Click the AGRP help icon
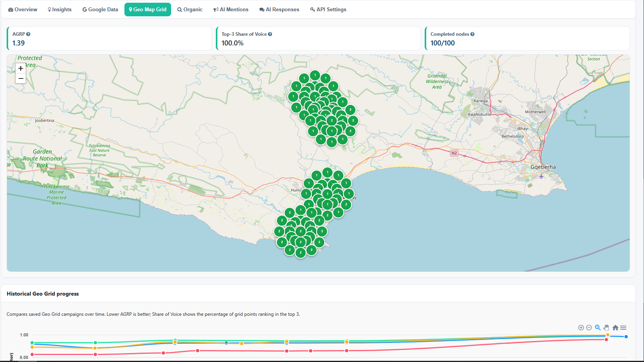 pos(28,34)
